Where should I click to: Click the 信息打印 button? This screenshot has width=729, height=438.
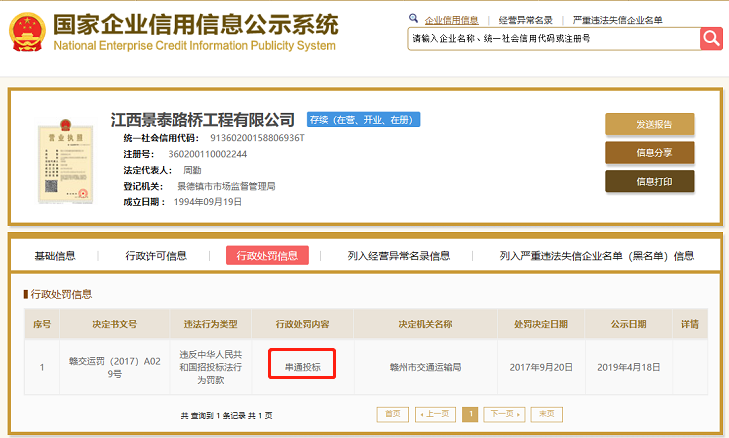(649, 181)
